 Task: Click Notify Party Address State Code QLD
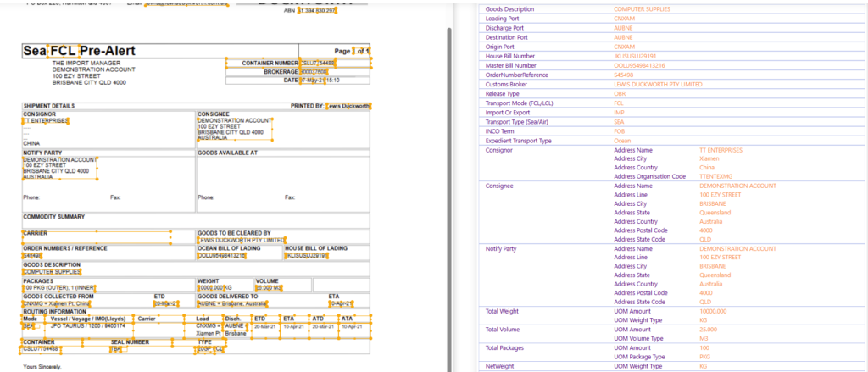pos(705,302)
